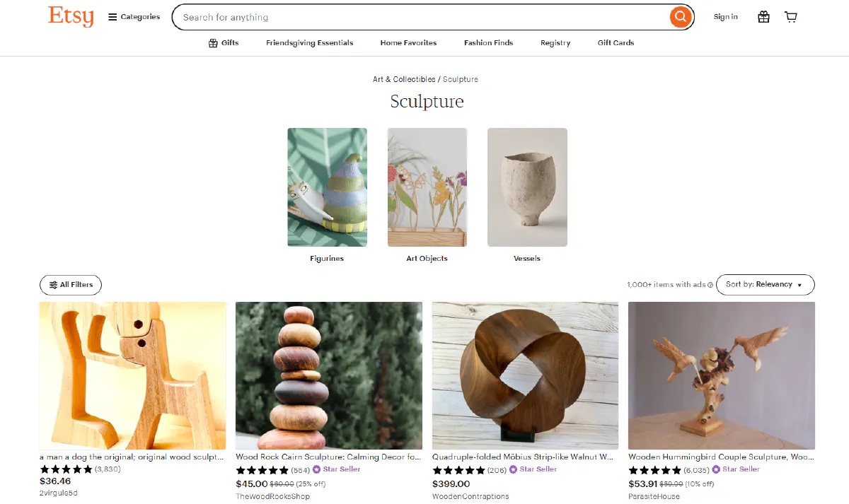The image size is (849, 504).
Task: Click the filter sliders icon on All Filters
Action: click(x=52, y=285)
